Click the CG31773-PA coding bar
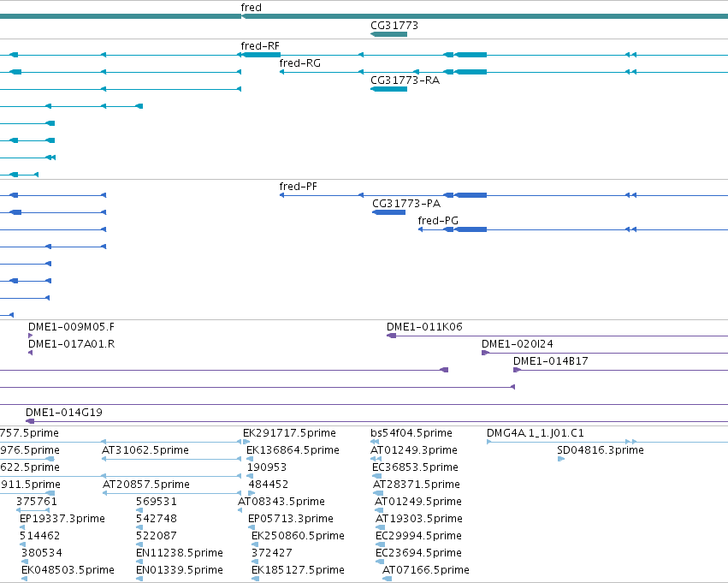The height and width of the screenshot is (583, 728). click(x=389, y=212)
